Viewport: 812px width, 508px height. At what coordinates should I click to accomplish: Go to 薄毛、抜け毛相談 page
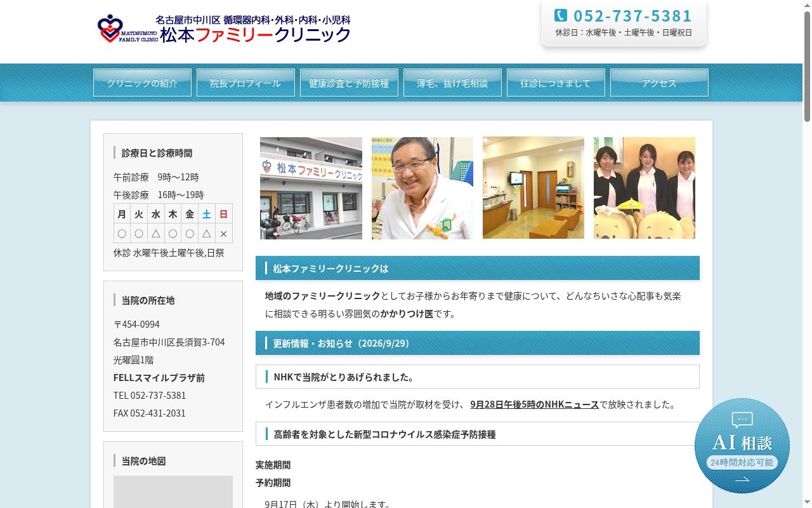(452, 83)
